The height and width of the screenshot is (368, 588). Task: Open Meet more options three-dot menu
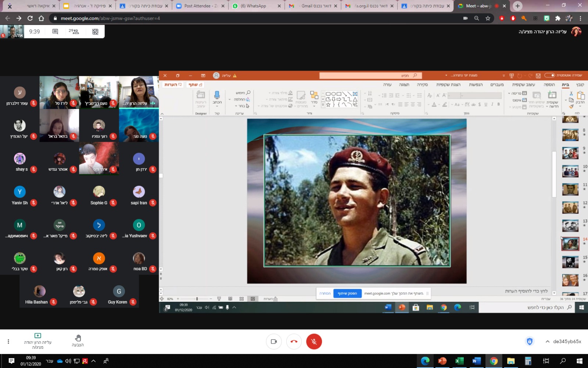coord(8,342)
